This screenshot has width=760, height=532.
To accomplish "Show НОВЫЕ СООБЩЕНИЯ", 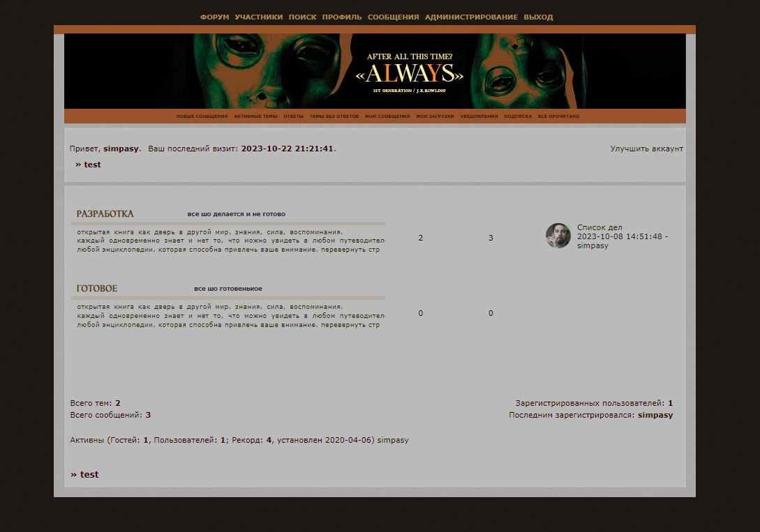I will tap(202, 116).
